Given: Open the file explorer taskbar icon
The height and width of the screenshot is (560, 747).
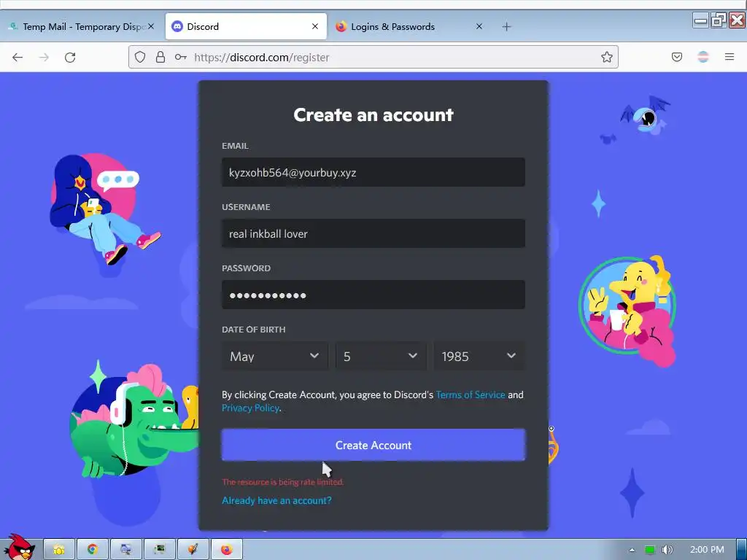Looking at the screenshot, I should (59, 550).
